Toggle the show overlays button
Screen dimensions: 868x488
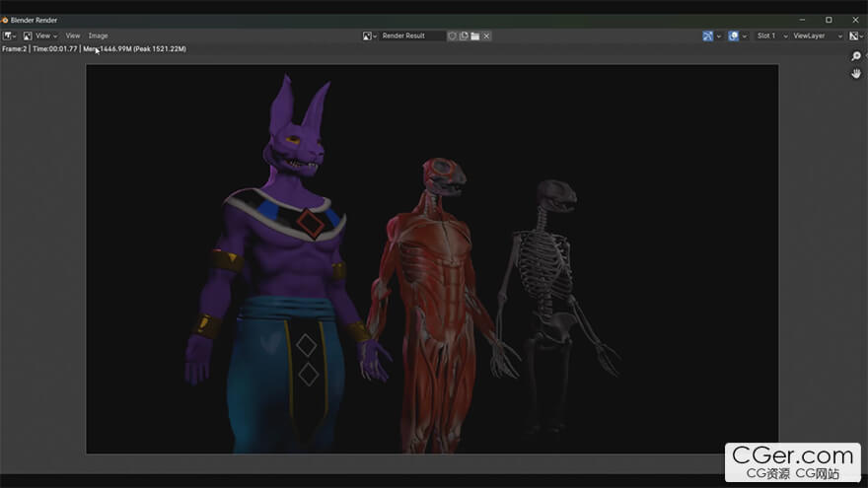[x=733, y=35]
